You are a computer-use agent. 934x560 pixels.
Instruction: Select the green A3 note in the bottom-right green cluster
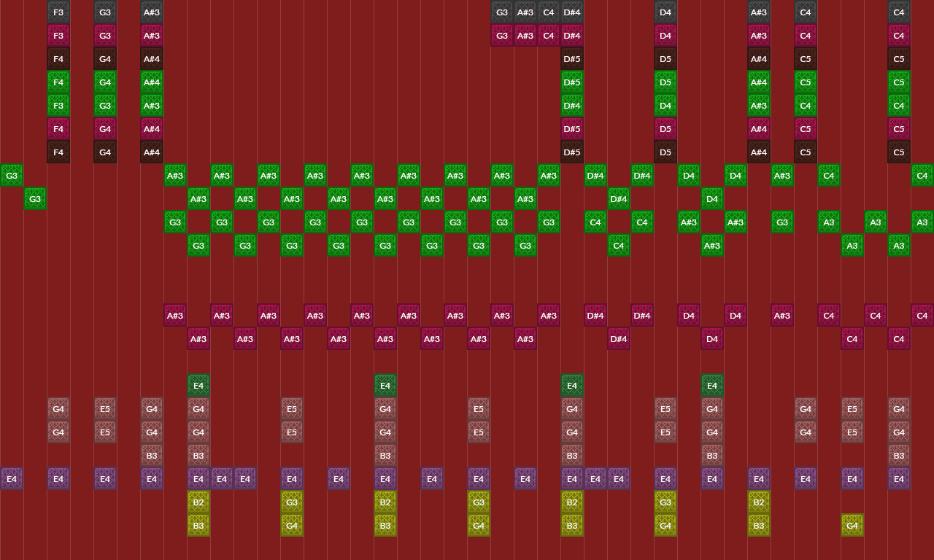click(899, 245)
